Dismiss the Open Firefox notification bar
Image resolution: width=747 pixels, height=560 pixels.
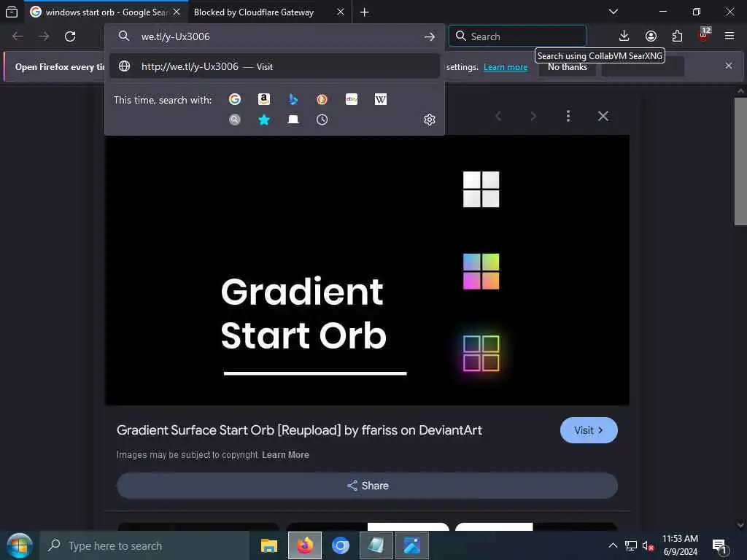click(x=729, y=66)
